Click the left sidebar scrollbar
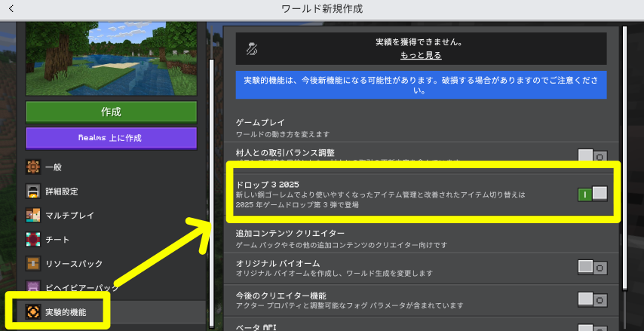644x331 pixels. [211, 193]
